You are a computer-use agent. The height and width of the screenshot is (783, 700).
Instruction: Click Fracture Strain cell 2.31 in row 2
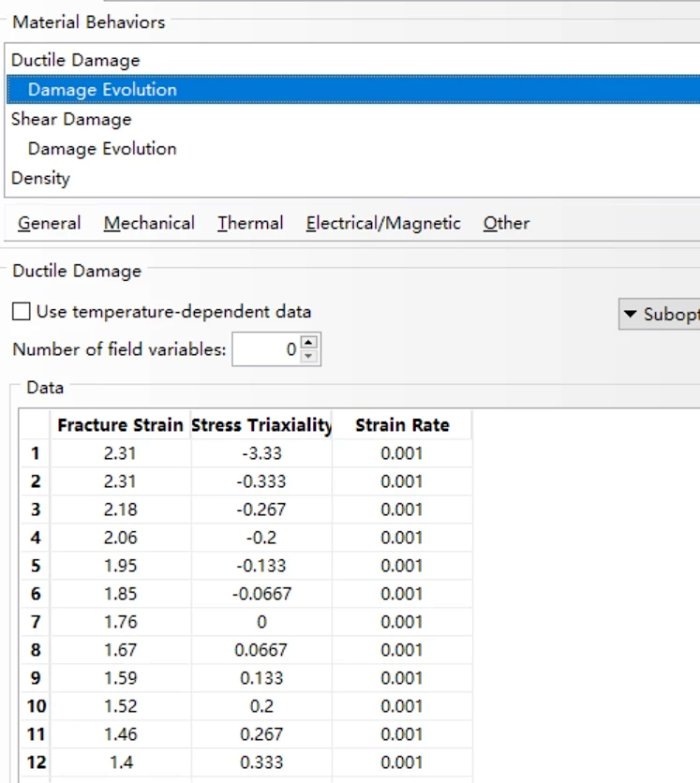[120, 481]
